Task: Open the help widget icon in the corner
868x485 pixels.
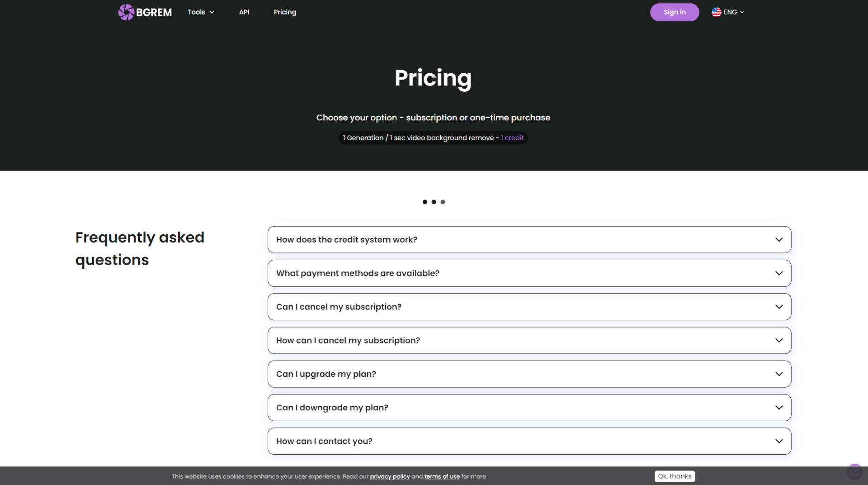Action: [x=854, y=471]
